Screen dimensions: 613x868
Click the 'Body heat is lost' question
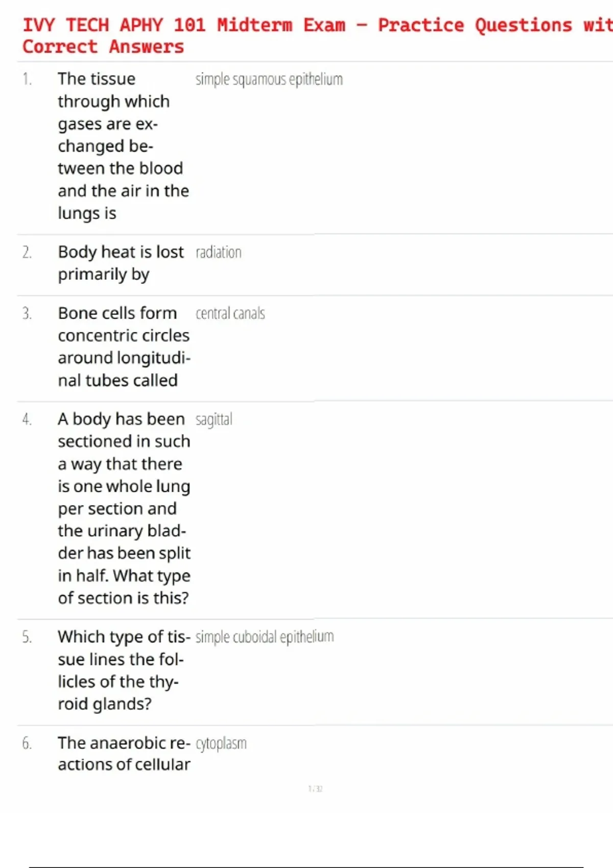[121, 263]
